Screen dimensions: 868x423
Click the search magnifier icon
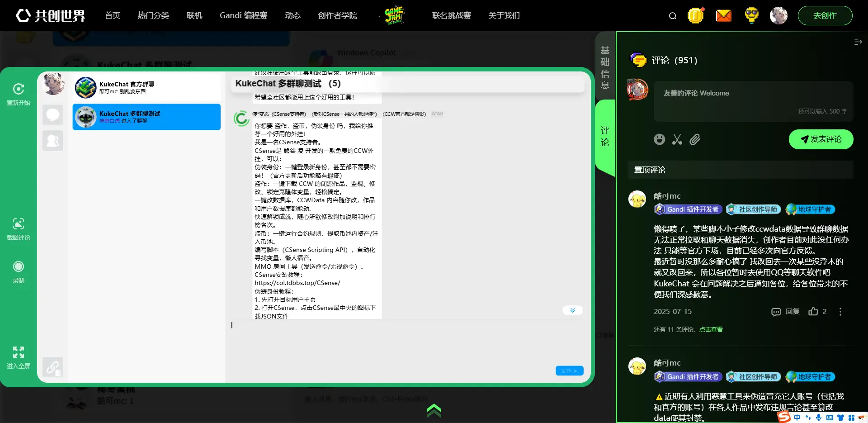click(x=673, y=16)
